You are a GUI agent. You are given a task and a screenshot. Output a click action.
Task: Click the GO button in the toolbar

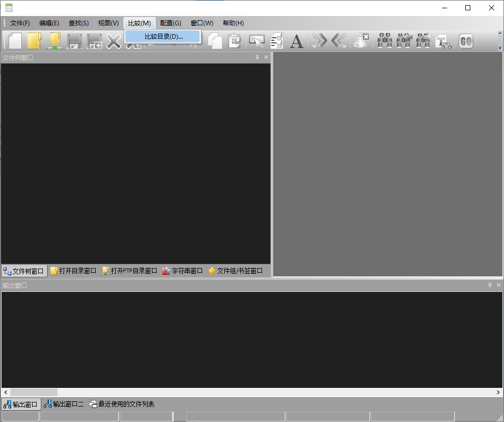pyautogui.click(x=466, y=41)
